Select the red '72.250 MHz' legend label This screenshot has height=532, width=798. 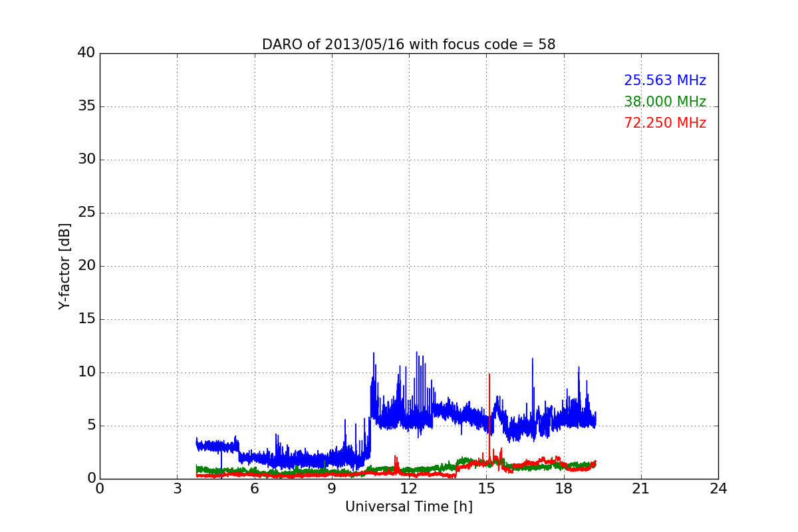pyautogui.click(x=665, y=123)
